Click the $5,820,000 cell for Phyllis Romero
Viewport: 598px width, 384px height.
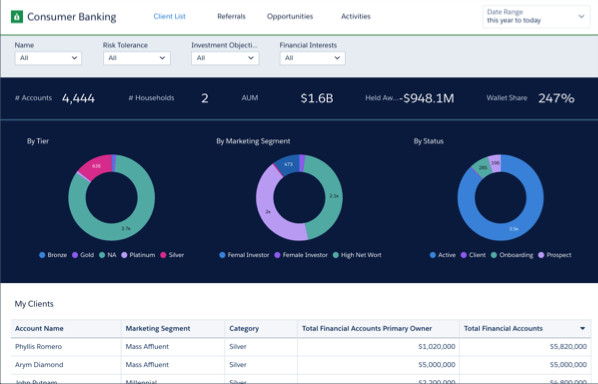click(x=525, y=347)
